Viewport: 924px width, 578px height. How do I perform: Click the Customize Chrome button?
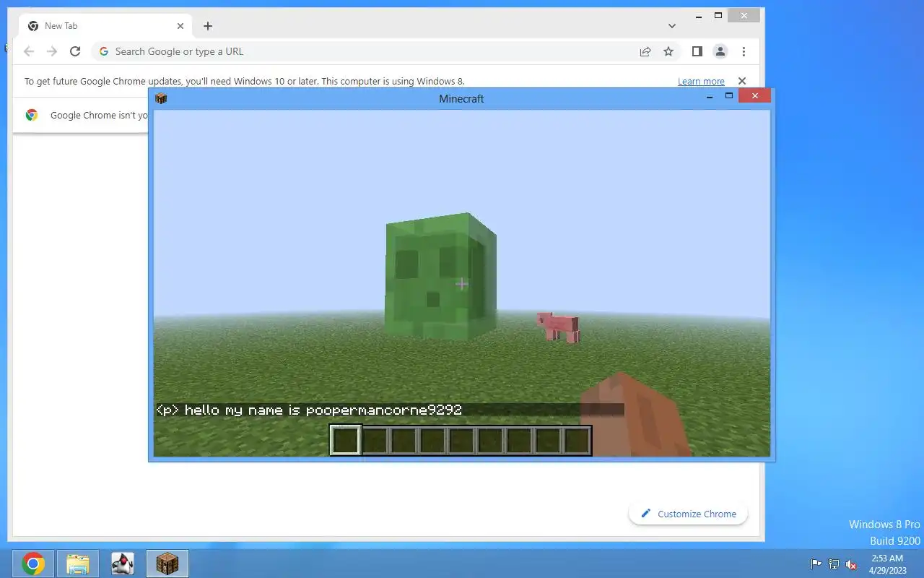click(688, 514)
